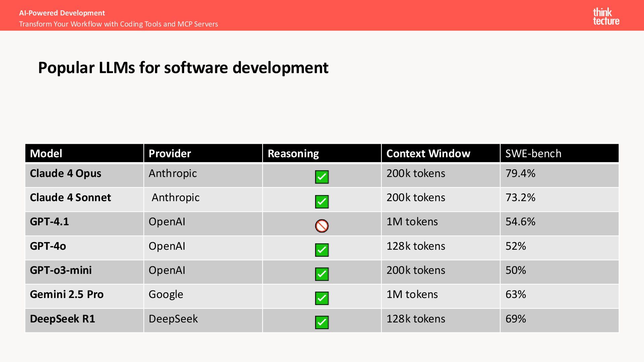644x362 pixels.
Task: Click the green checkmark in Claude 4 Sonnet row
Action: [x=322, y=202]
